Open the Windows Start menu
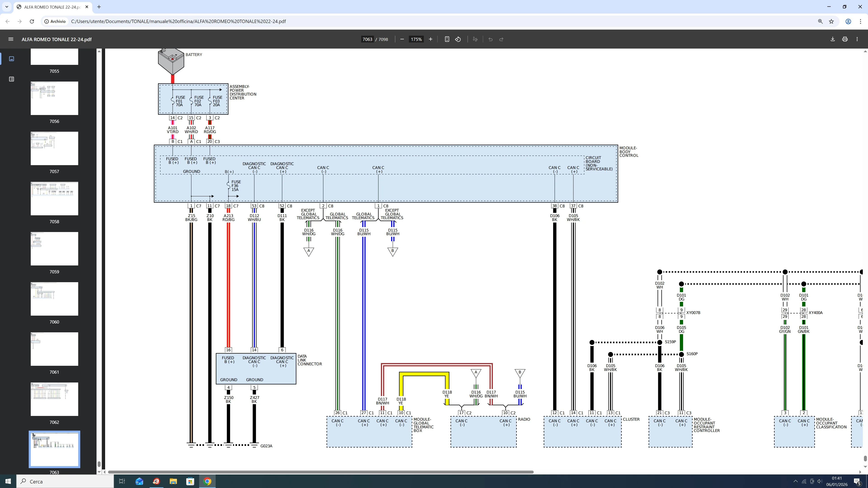868x488 pixels. (8, 481)
